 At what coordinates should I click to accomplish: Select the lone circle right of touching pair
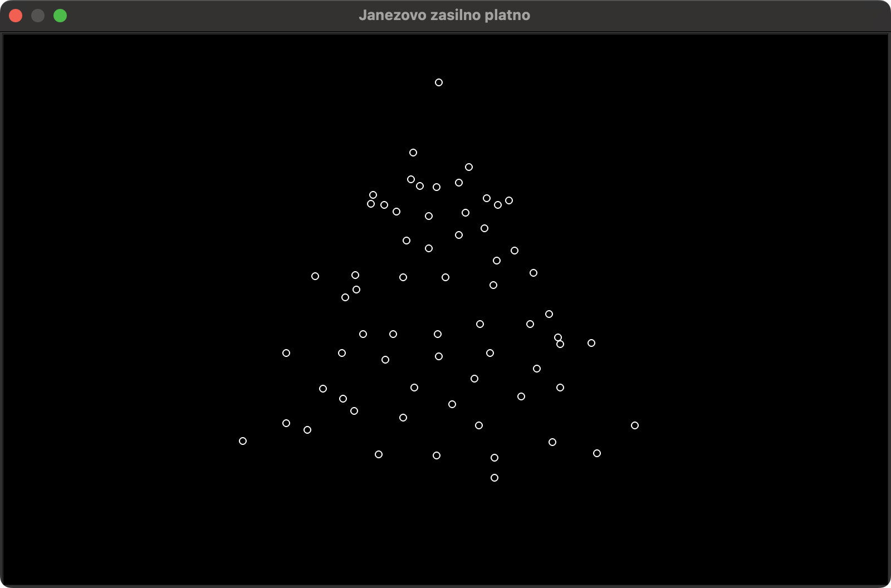[591, 343]
